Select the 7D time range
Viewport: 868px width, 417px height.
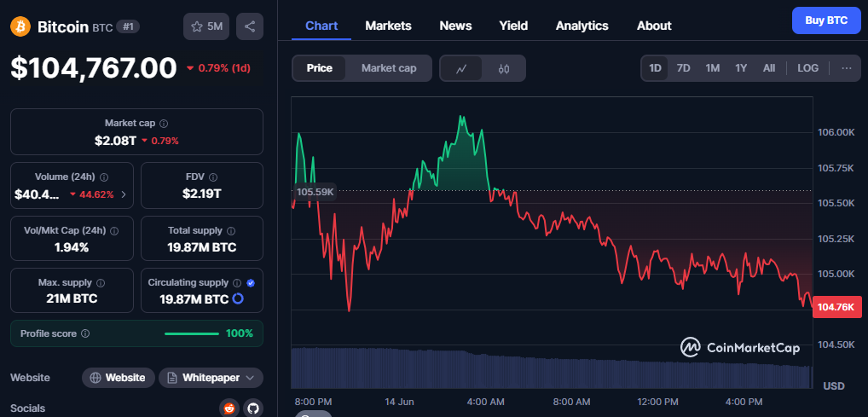click(x=684, y=68)
